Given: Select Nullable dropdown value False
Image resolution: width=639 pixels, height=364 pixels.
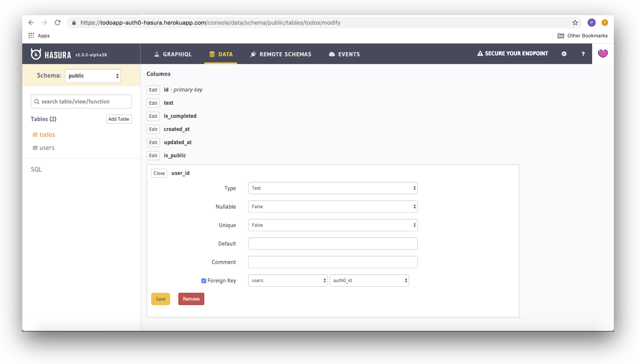Looking at the screenshot, I should (333, 206).
